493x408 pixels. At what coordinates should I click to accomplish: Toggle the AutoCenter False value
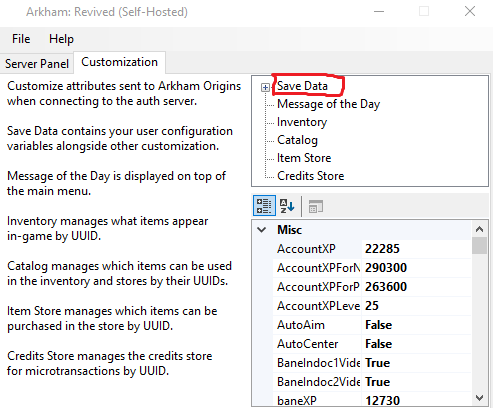coord(416,344)
